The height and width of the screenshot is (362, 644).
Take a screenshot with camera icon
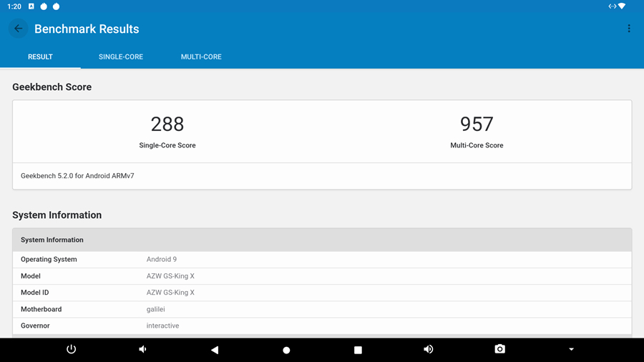pyautogui.click(x=500, y=349)
